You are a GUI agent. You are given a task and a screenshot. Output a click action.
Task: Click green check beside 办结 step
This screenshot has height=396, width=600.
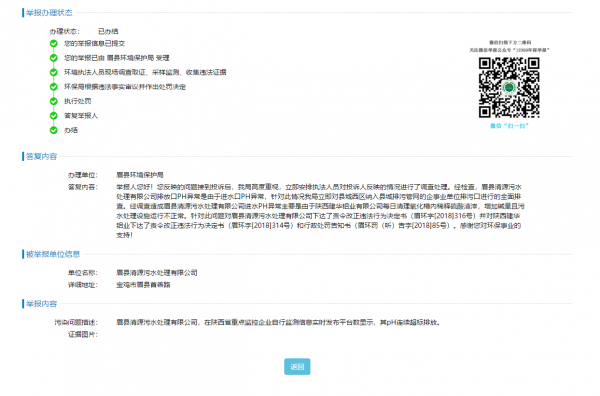tap(54, 130)
